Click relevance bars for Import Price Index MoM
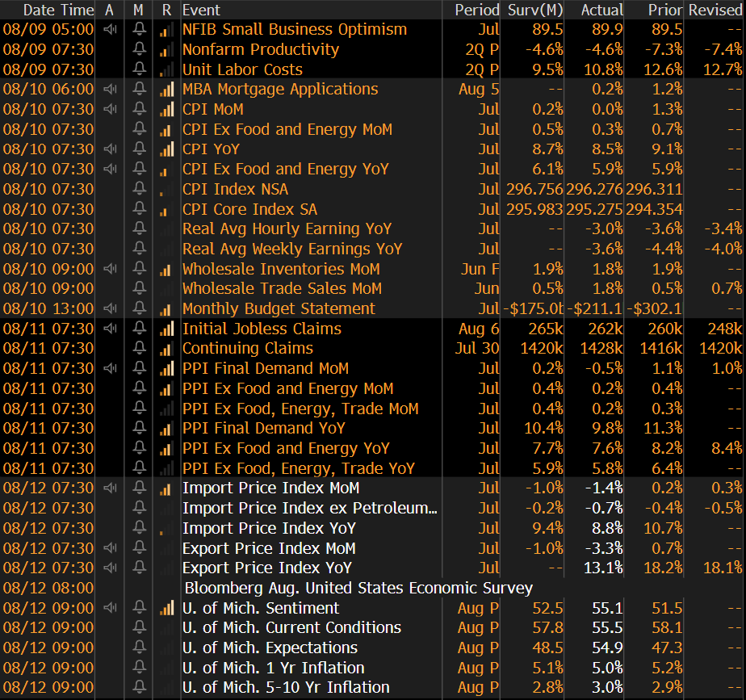This screenshot has width=746, height=700. [x=166, y=488]
